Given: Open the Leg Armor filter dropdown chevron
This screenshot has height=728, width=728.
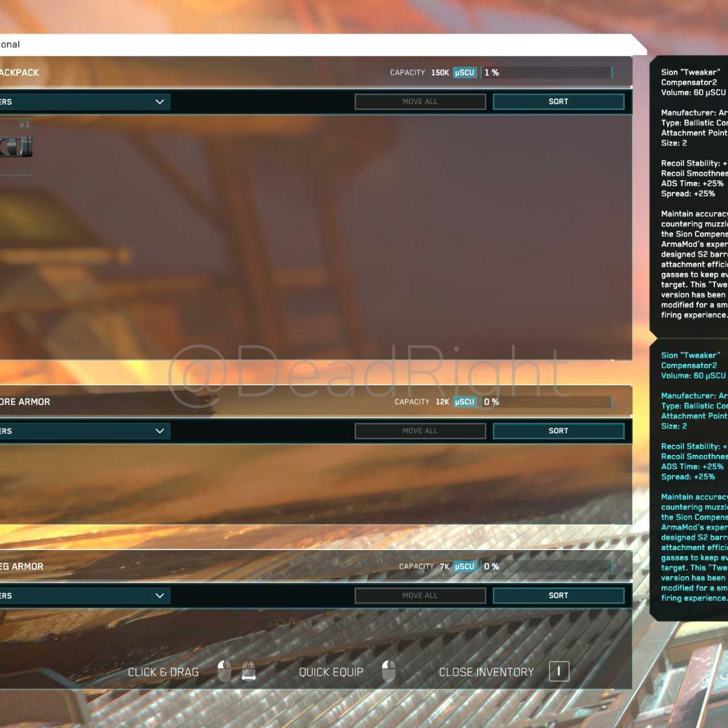Looking at the screenshot, I should 159,595.
